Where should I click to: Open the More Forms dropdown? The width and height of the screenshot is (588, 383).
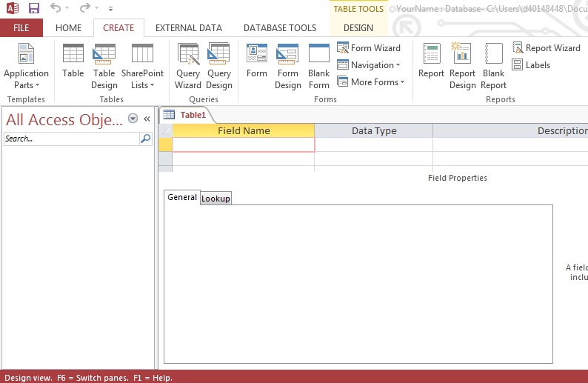click(x=371, y=82)
